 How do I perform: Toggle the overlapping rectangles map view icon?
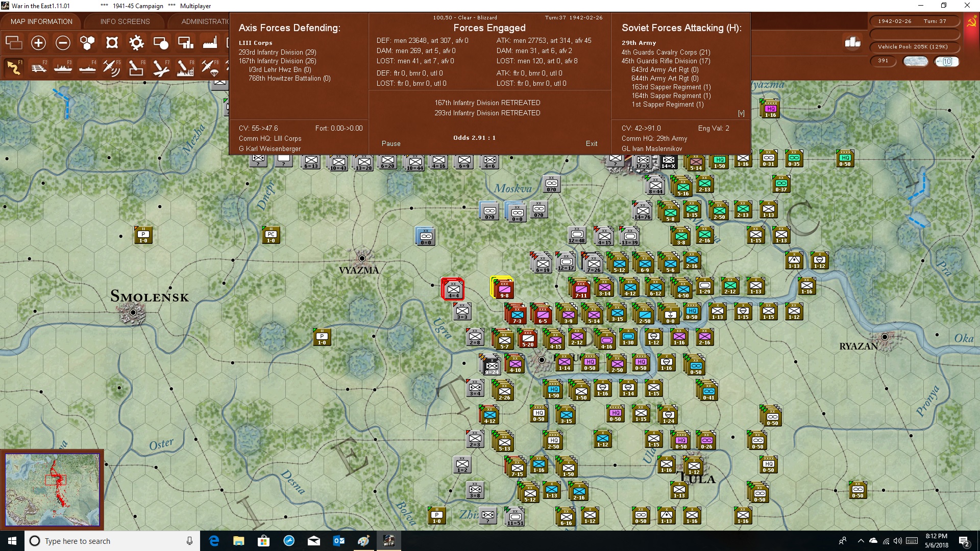tap(14, 43)
